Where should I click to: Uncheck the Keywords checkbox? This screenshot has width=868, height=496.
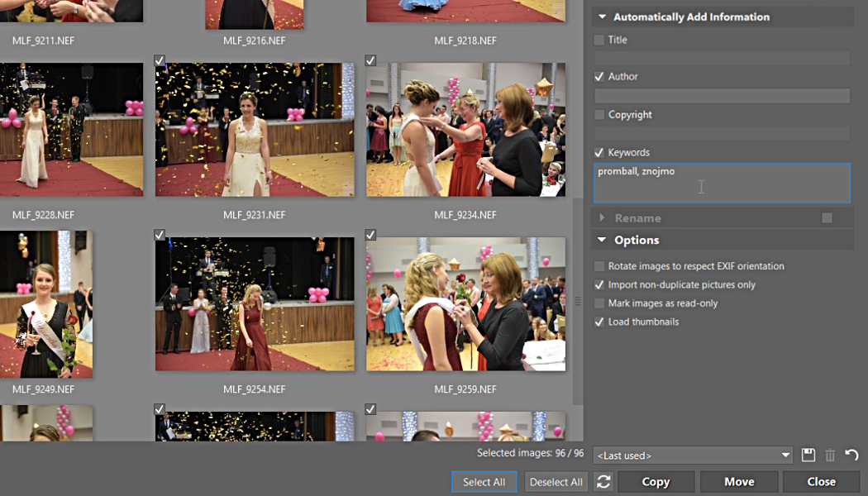click(599, 152)
